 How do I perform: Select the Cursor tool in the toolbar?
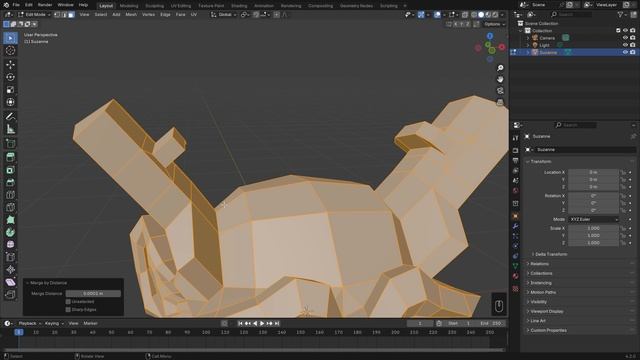point(11,51)
